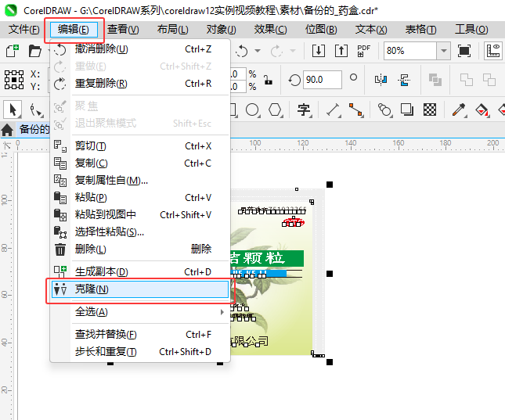Choose 重复删除(R) menu entry

pyautogui.click(x=140, y=84)
